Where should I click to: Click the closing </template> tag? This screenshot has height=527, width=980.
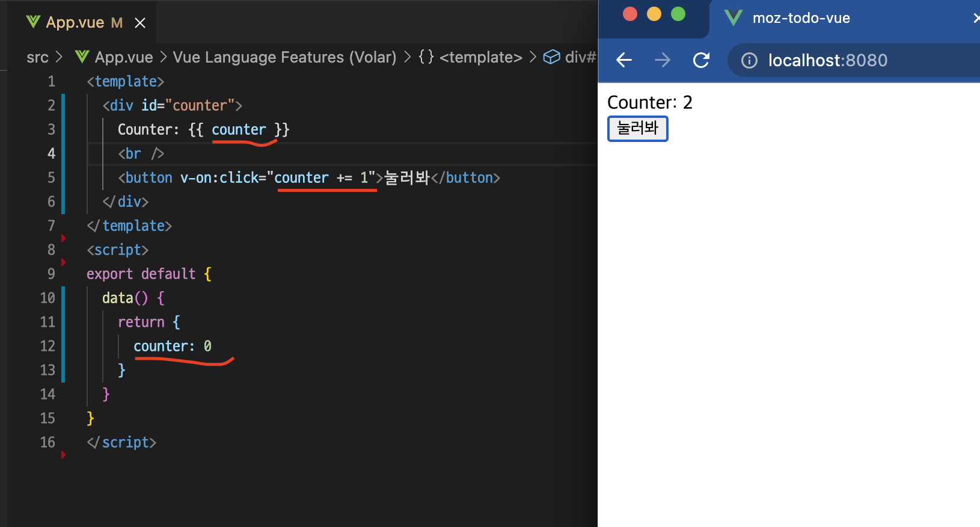129,226
